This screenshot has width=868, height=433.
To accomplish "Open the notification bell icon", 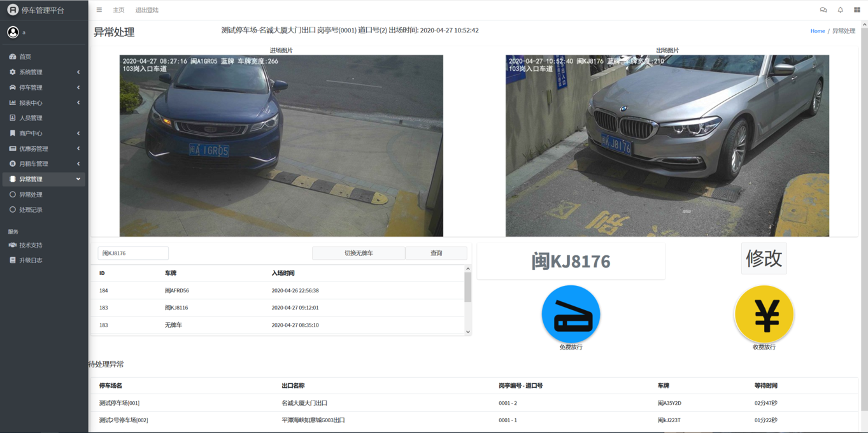I will [840, 10].
